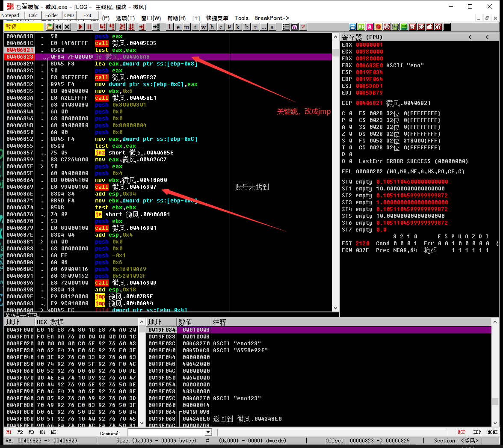Open the Tools menu
503x448 pixels.
tap(241, 18)
